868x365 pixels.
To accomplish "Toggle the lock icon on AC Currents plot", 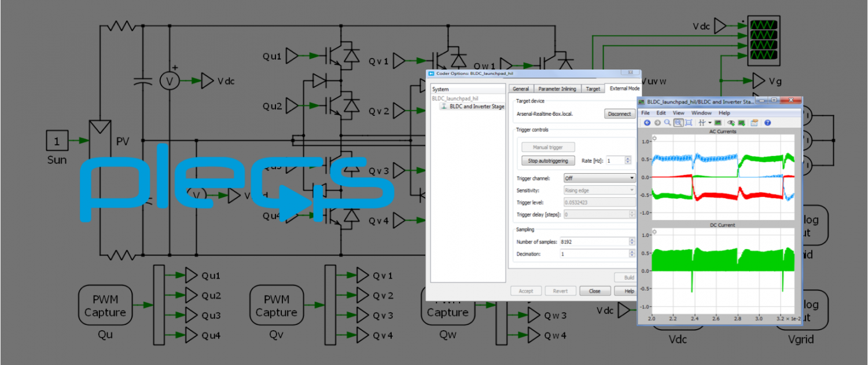I will 654,138.
